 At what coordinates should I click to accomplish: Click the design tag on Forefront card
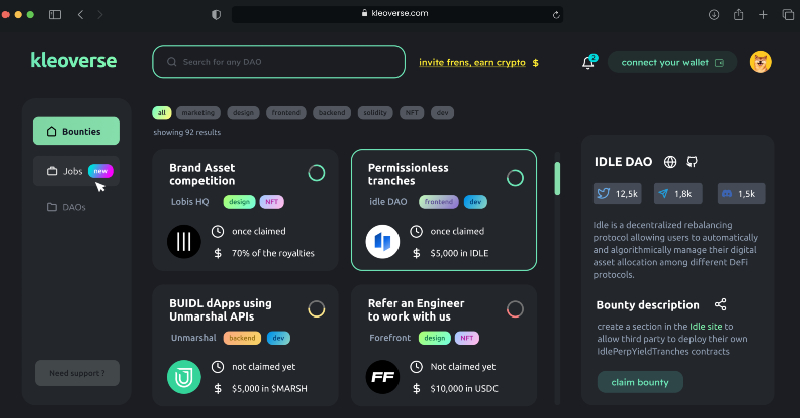coord(435,338)
